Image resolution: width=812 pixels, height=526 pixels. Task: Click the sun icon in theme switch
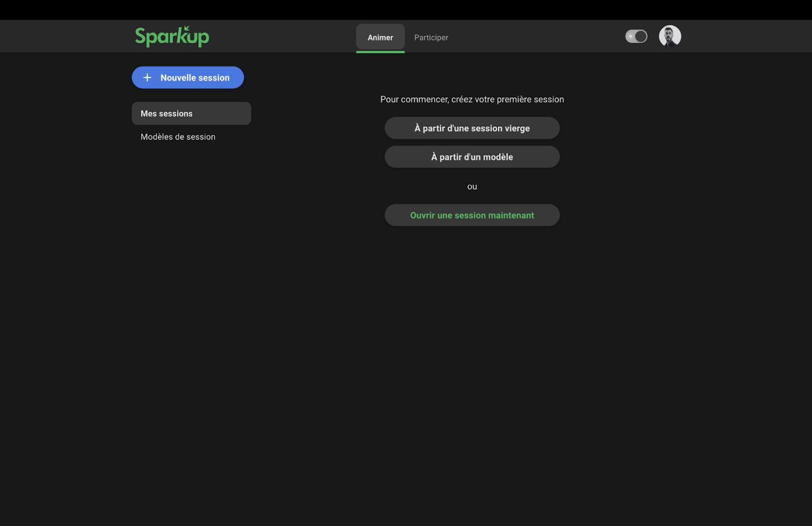coord(631,37)
